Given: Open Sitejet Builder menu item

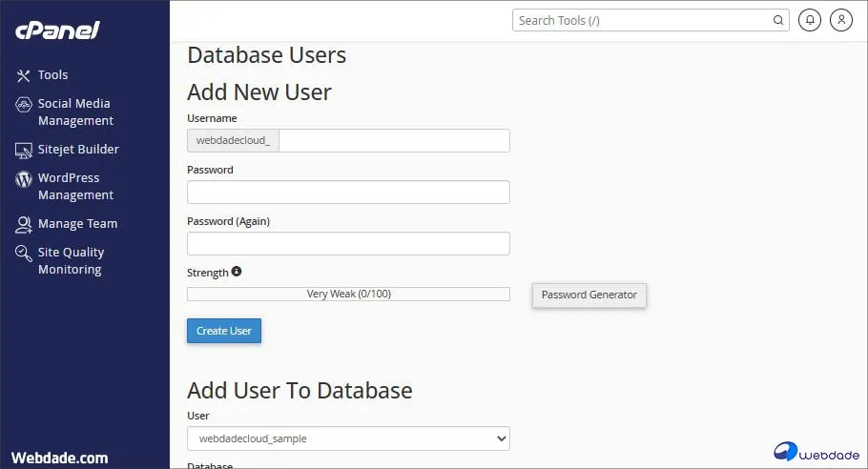Looking at the screenshot, I should (78, 150).
